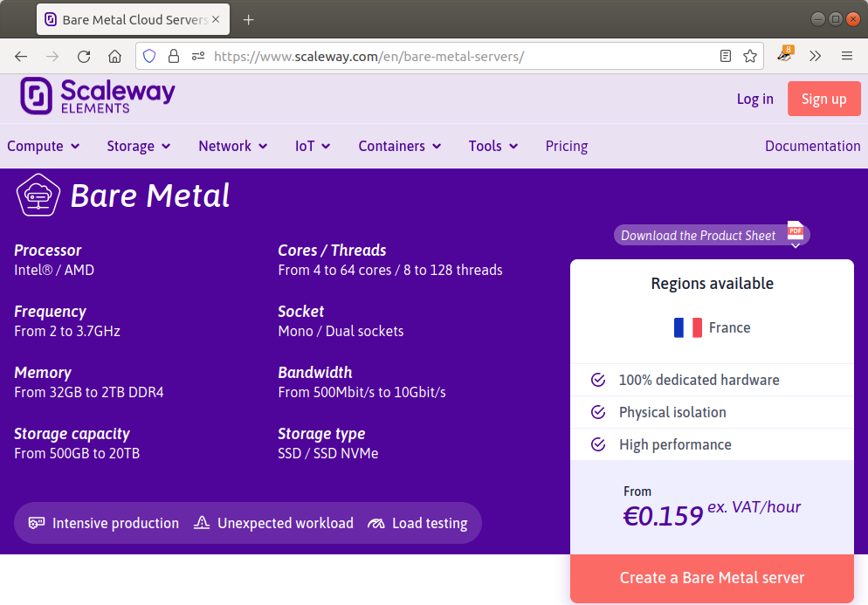Click 'From 500GB to 20TB' text
The image size is (868, 605).
click(x=77, y=453)
